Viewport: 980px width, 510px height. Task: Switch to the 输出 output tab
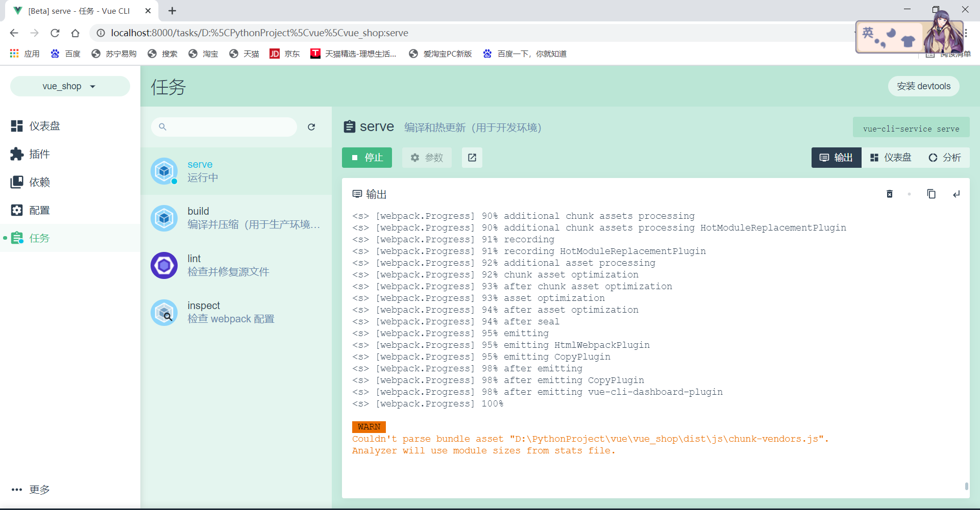[836, 158]
